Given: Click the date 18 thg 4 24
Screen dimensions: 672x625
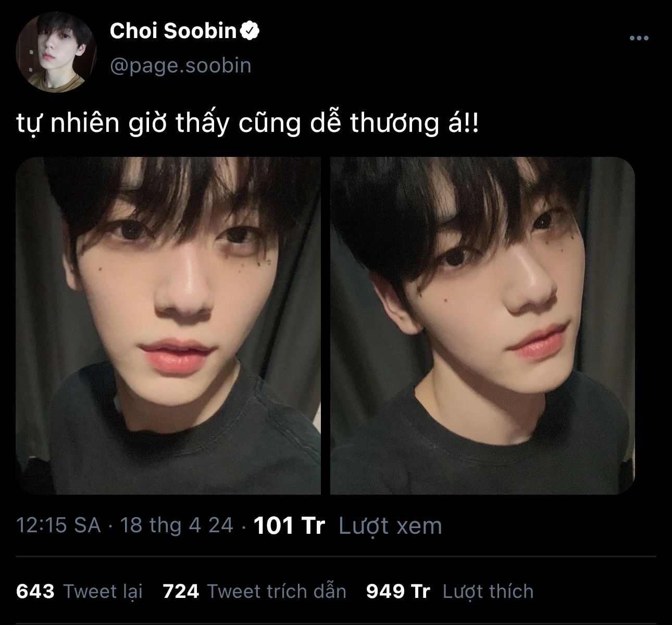Looking at the screenshot, I should (177, 525).
